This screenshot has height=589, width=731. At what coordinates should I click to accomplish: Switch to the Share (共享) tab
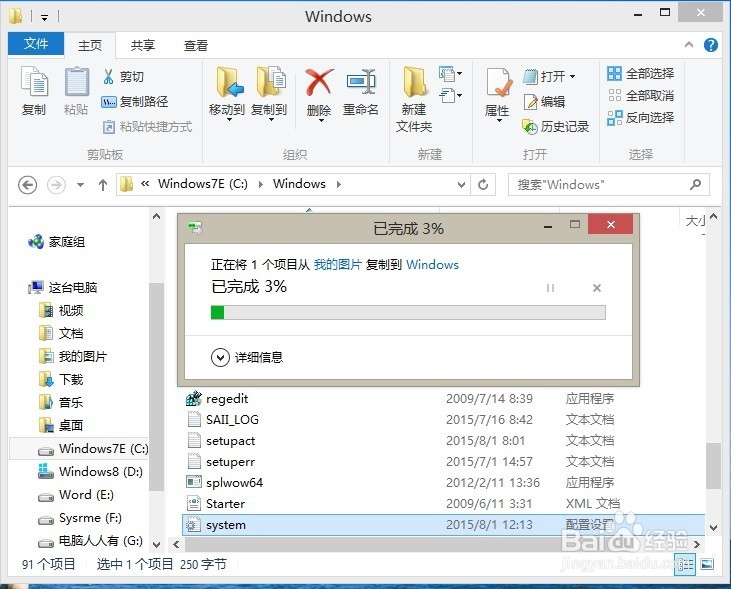143,46
